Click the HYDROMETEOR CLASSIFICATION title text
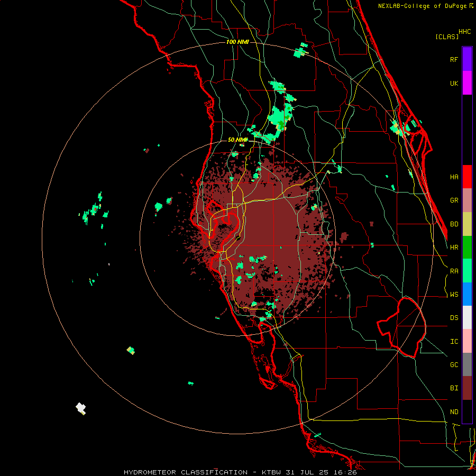Viewport: 476px width, 476px height. [x=186, y=472]
